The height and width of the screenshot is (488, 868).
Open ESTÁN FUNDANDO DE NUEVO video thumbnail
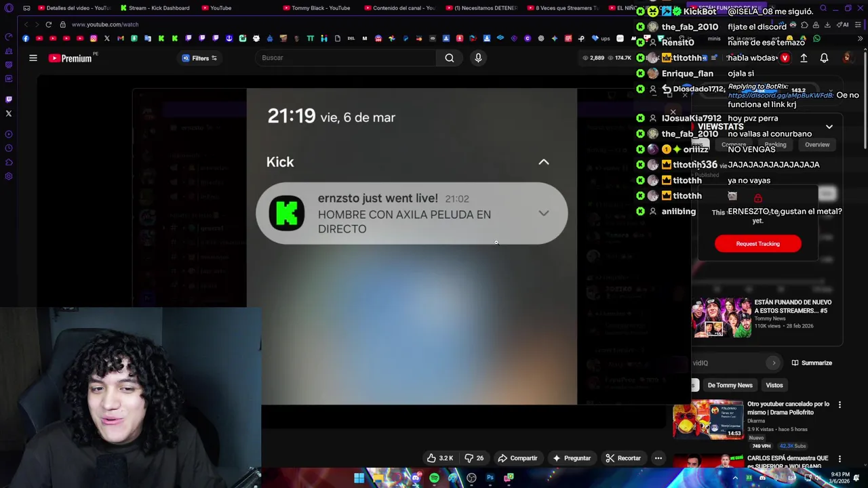click(x=722, y=318)
